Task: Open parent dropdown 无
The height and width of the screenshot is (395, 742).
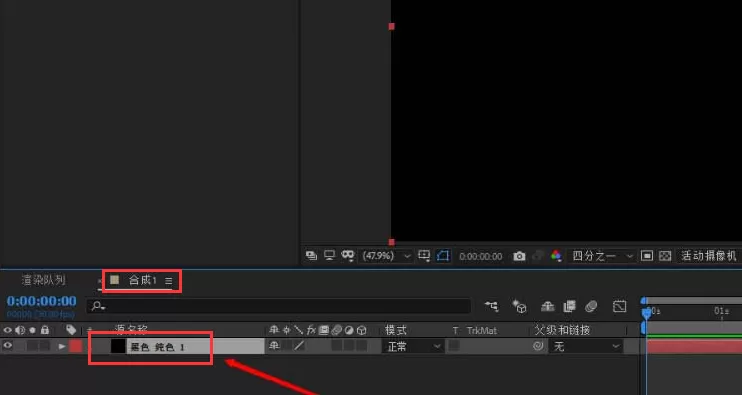Action: [x=585, y=347]
